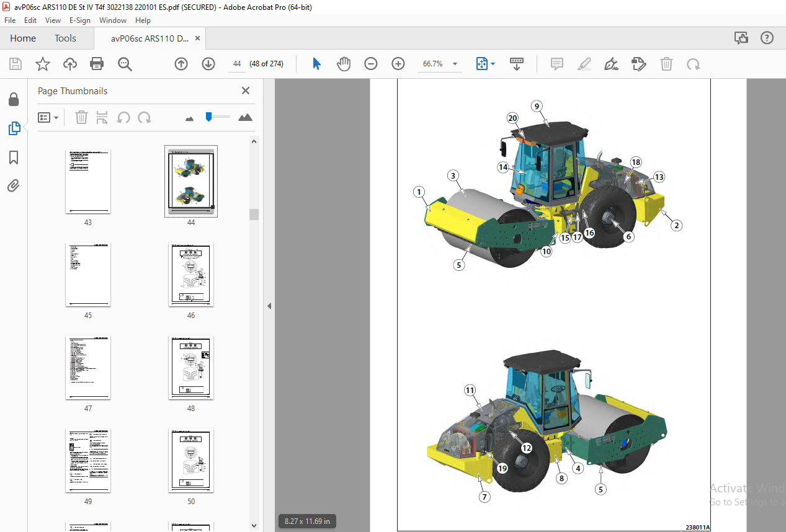The height and width of the screenshot is (532, 786).
Task: Select page 50 thumbnail
Action: (191, 461)
